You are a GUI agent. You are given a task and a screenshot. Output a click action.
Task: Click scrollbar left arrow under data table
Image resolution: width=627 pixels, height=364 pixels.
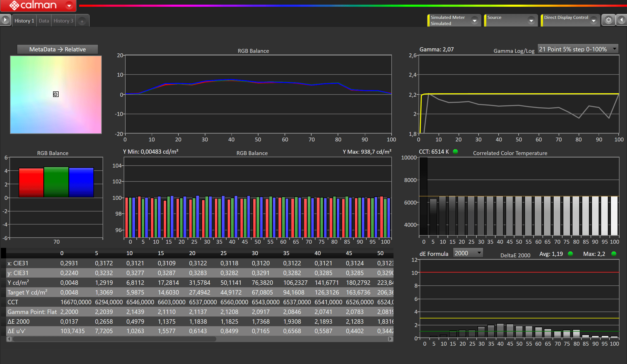coord(9,339)
